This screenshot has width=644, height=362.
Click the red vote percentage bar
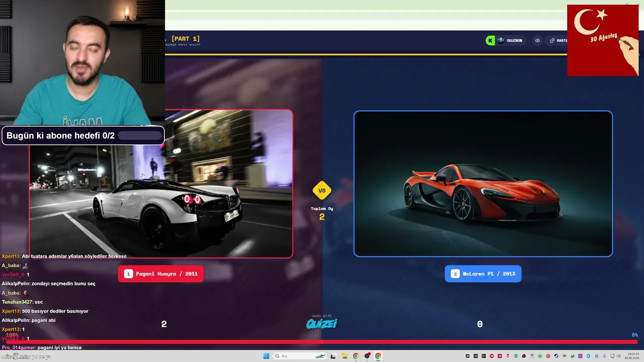322,342
